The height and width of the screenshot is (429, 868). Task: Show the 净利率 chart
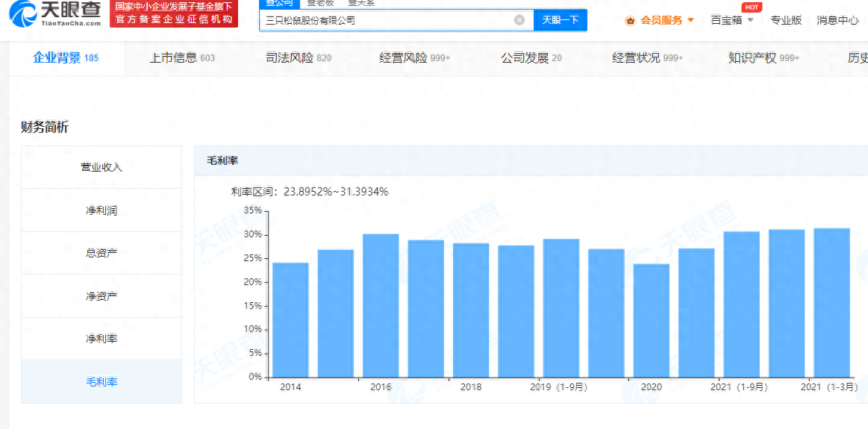tap(102, 339)
